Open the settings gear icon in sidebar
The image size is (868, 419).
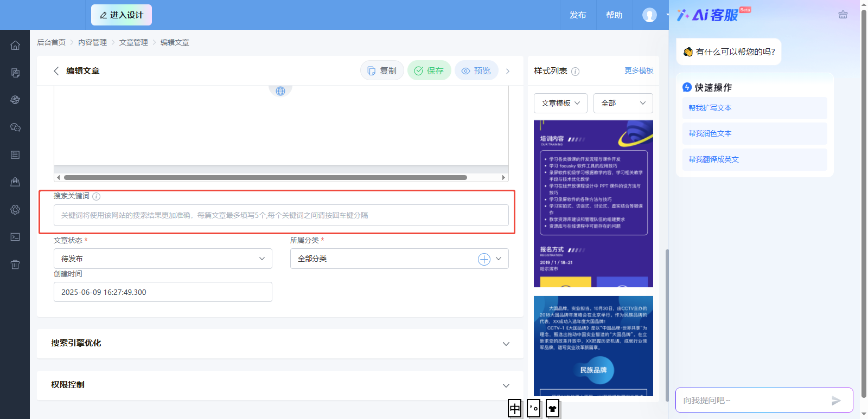pos(15,210)
